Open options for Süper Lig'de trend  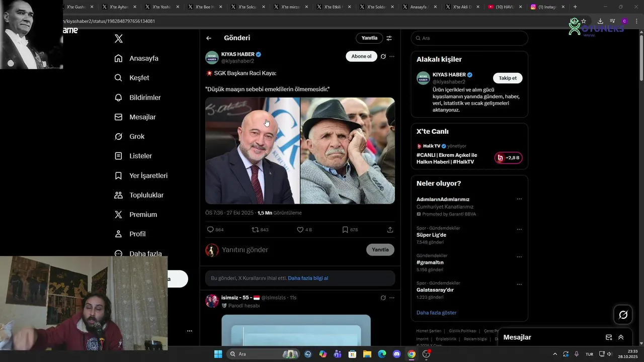click(519, 229)
